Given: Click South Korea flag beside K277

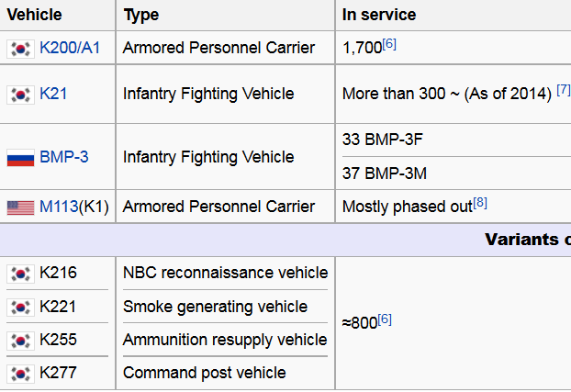Looking at the screenshot, I should click(x=20, y=374).
